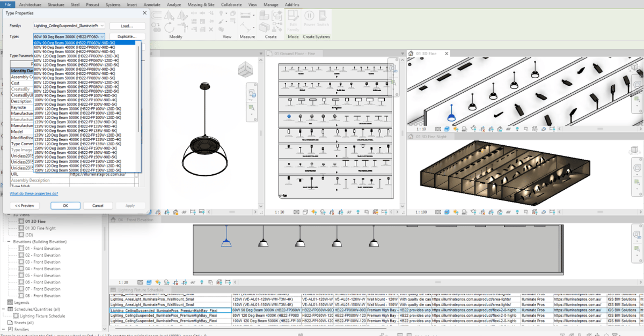Click the Trim/Extend tool icon in Modify

coord(183,27)
